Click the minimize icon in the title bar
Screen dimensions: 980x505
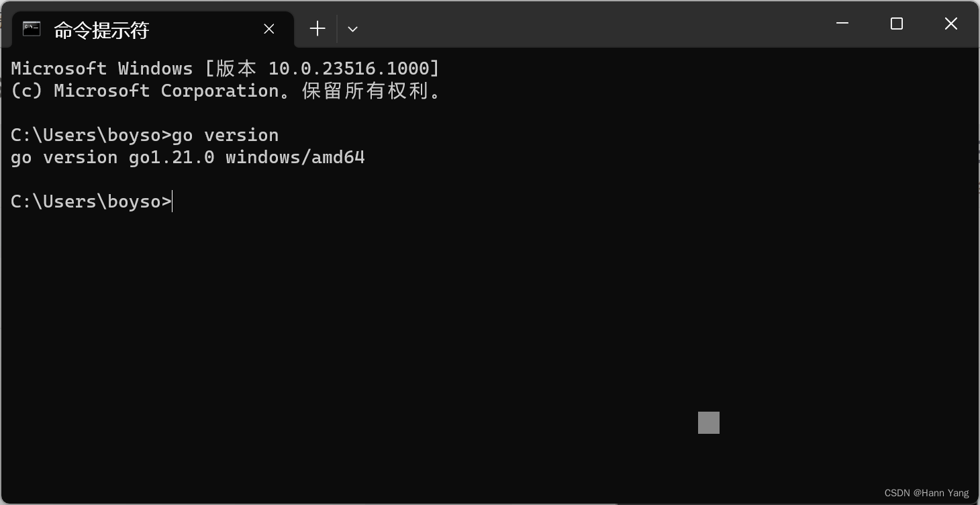pyautogui.click(x=842, y=24)
